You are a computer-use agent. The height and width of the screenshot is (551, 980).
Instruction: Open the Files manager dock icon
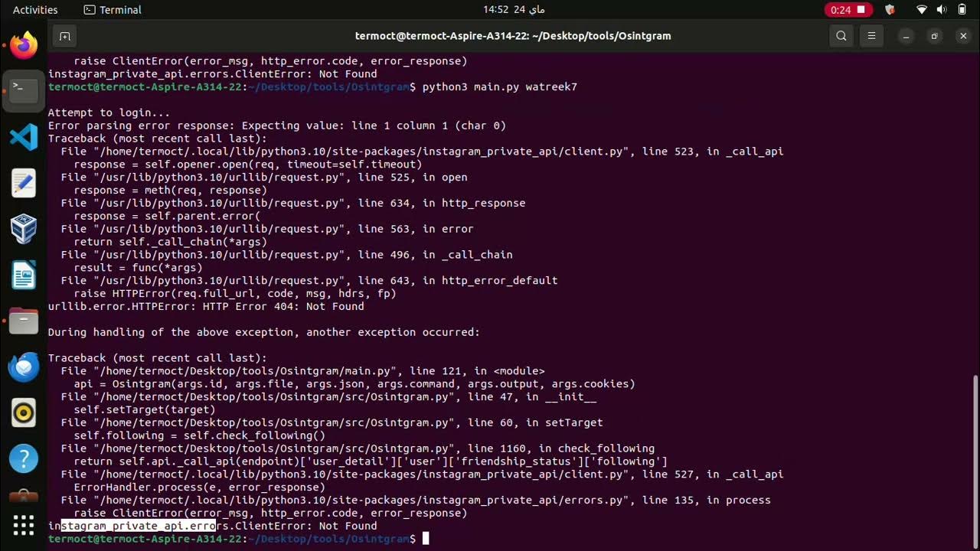click(24, 321)
